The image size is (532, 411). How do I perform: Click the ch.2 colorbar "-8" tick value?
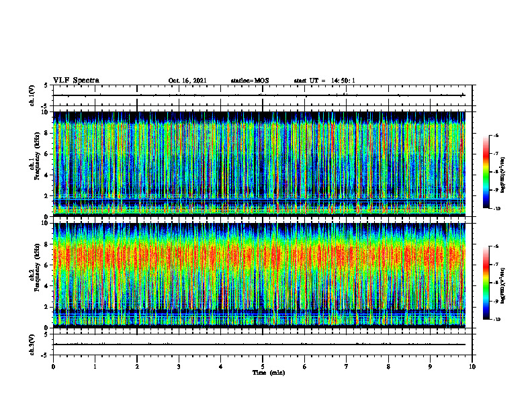click(x=496, y=283)
